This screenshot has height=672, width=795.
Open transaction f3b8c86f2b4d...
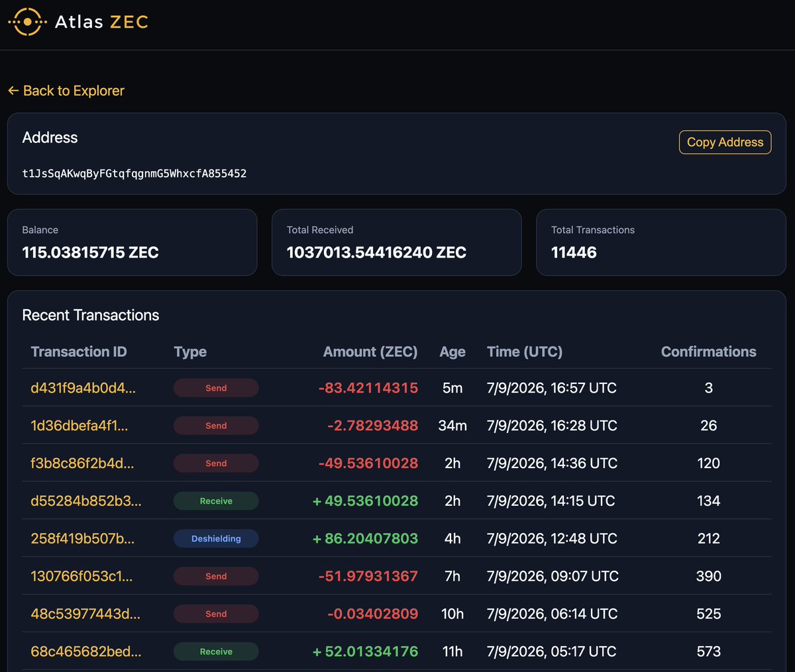pos(82,463)
